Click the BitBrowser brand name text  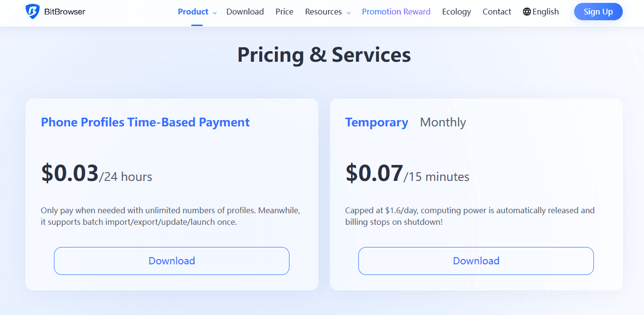coord(65,12)
